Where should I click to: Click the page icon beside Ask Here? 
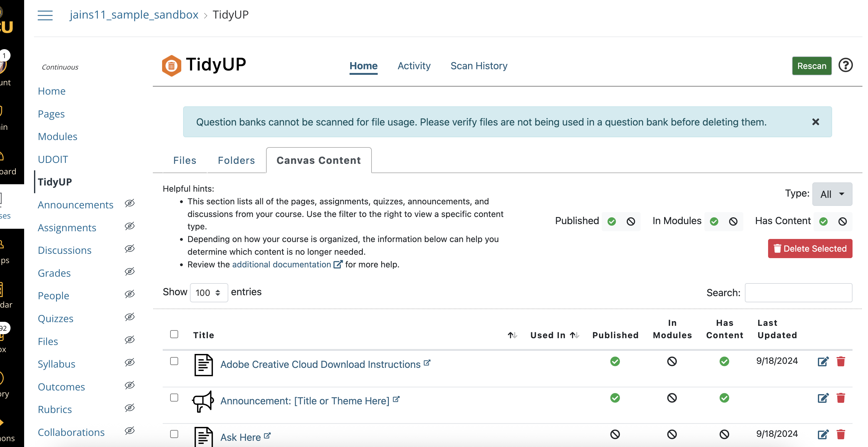pos(204,436)
